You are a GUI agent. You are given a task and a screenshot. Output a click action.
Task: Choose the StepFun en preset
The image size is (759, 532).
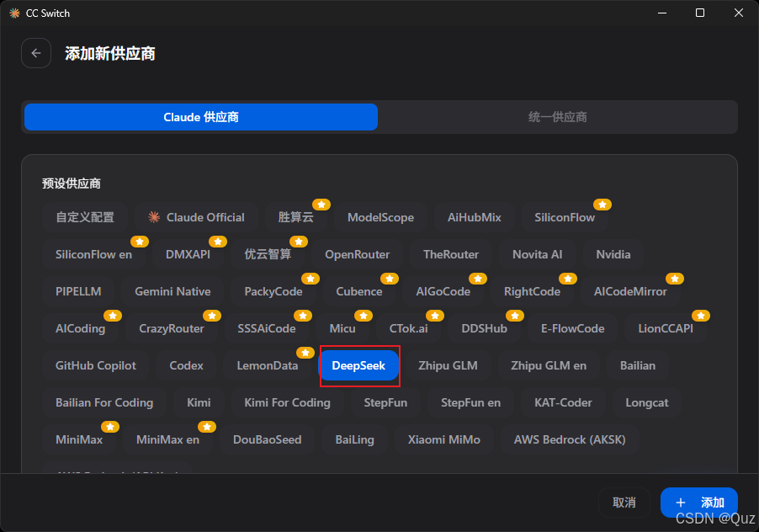point(470,402)
